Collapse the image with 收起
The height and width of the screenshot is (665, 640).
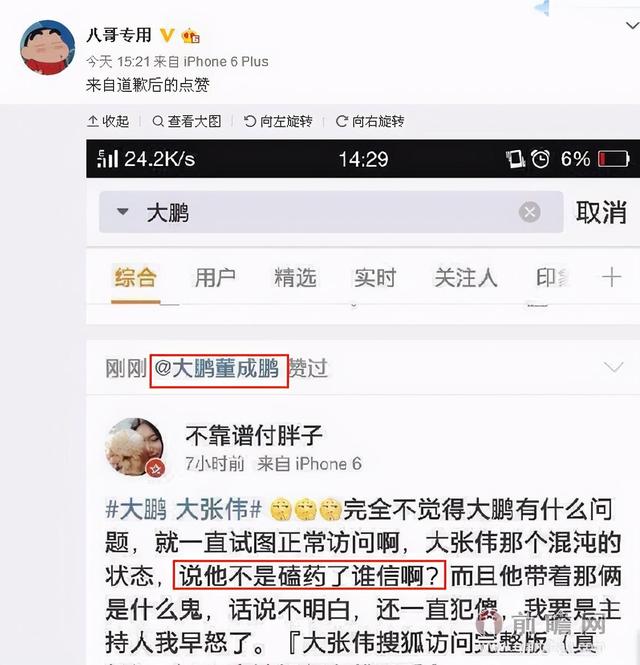(108, 122)
